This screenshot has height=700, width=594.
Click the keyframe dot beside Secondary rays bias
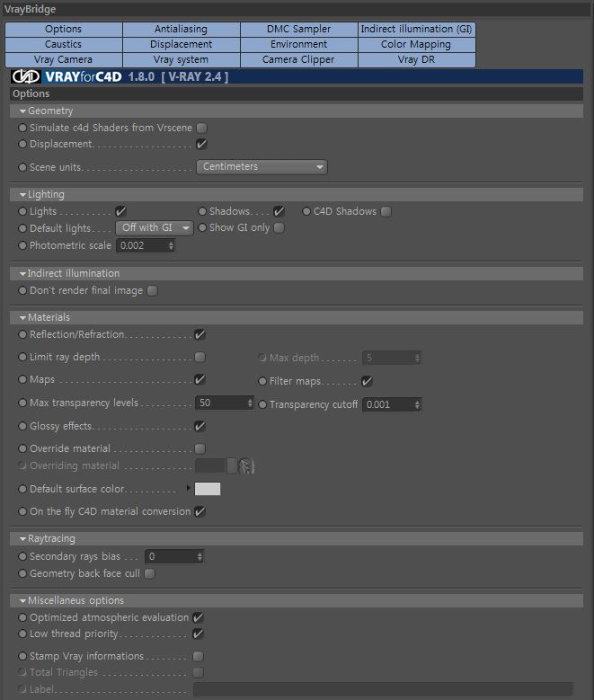pyautogui.click(x=22, y=556)
